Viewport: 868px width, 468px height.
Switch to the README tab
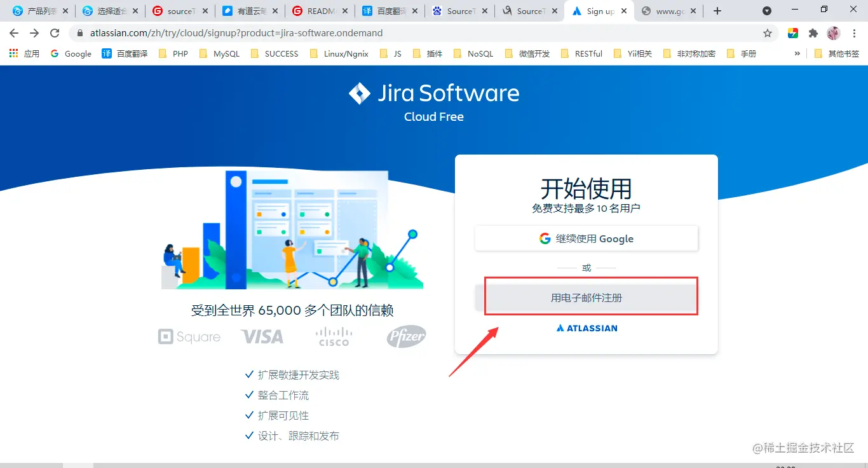pos(320,11)
